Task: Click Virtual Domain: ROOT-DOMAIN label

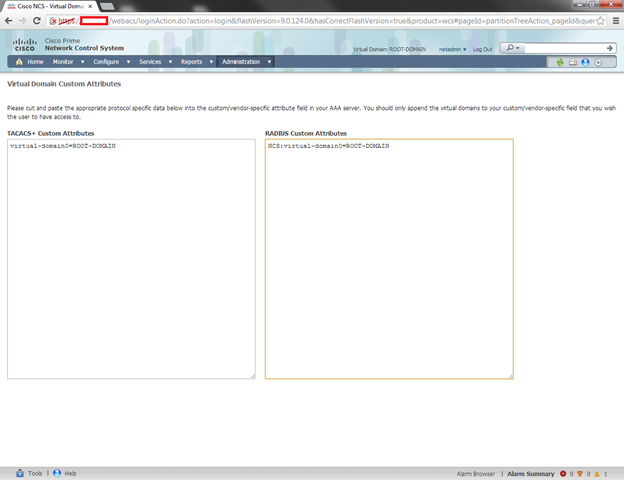Action: click(389, 49)
